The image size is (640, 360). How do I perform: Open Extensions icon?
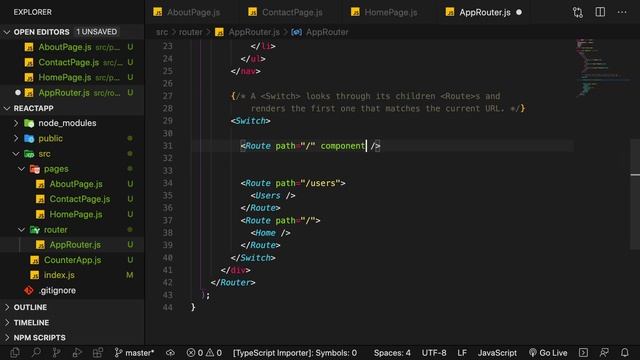98,353
